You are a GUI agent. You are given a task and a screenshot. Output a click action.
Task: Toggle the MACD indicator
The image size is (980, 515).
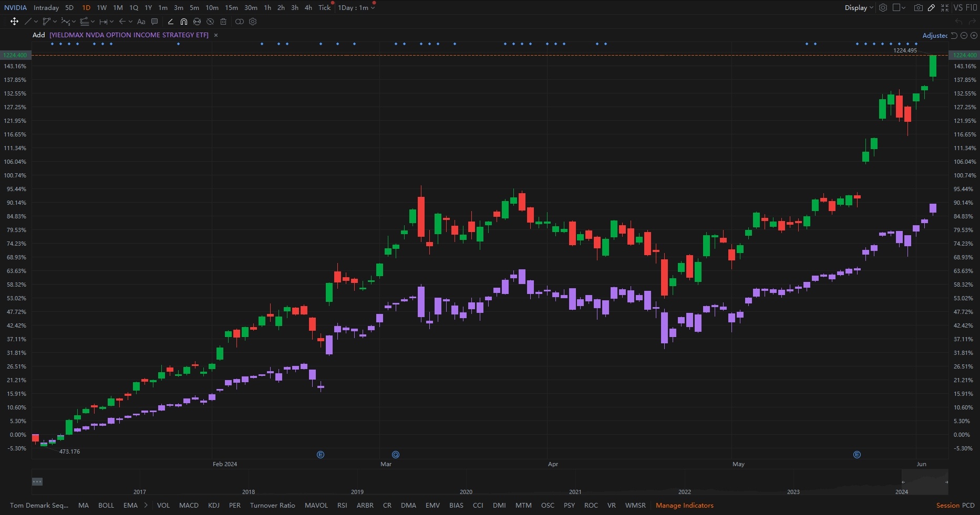(x=189, y=506)
